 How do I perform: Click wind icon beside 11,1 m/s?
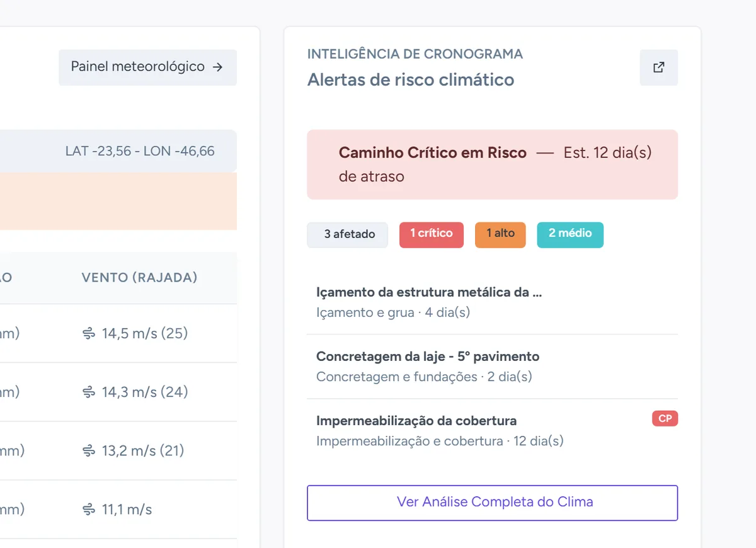tap(89, 510)
